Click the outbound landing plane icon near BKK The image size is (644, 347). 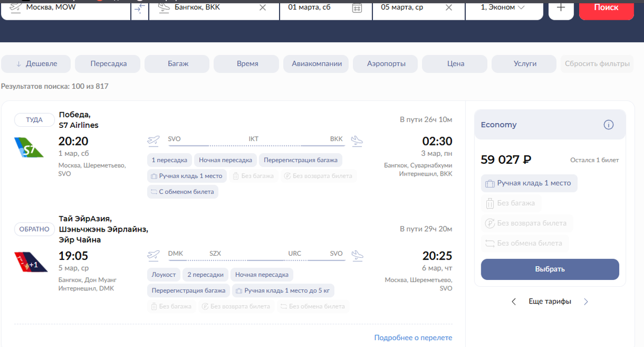tap(357, 141)
